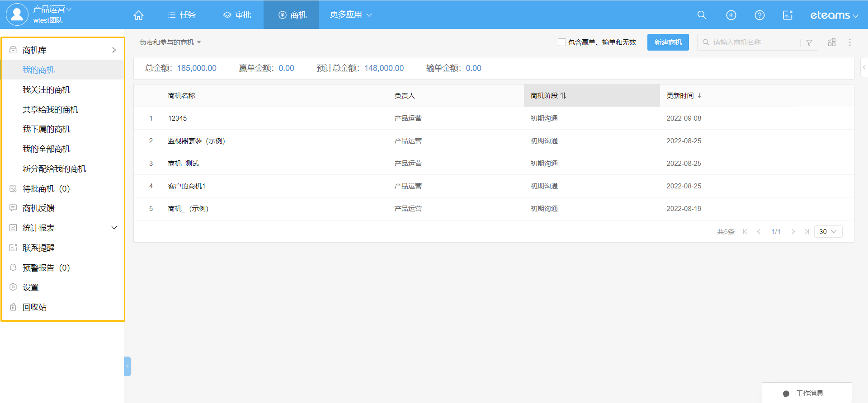The image size is (868, 403).
Task: Open the global search magnifier icon
Action: [x=701, y=15]
